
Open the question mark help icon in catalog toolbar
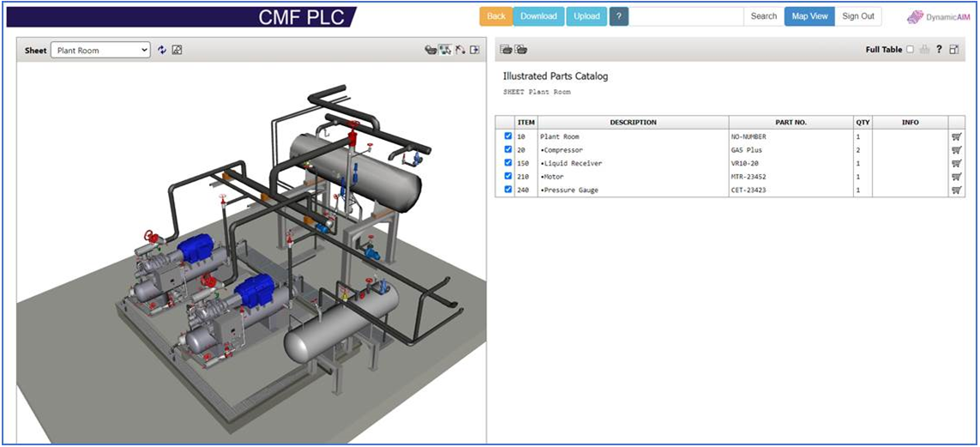[939, 50]
